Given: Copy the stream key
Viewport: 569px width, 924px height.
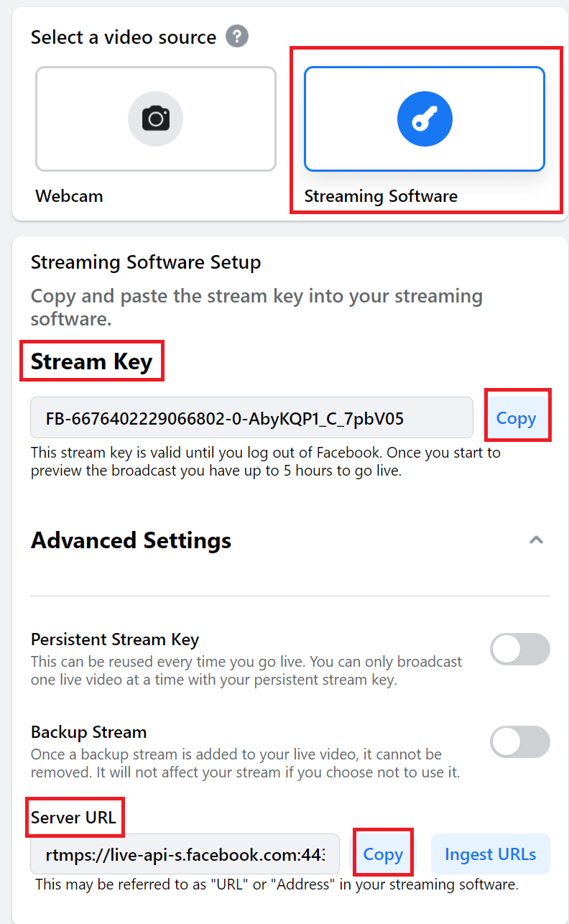Looking at the screenshot, I should point(517,418).
